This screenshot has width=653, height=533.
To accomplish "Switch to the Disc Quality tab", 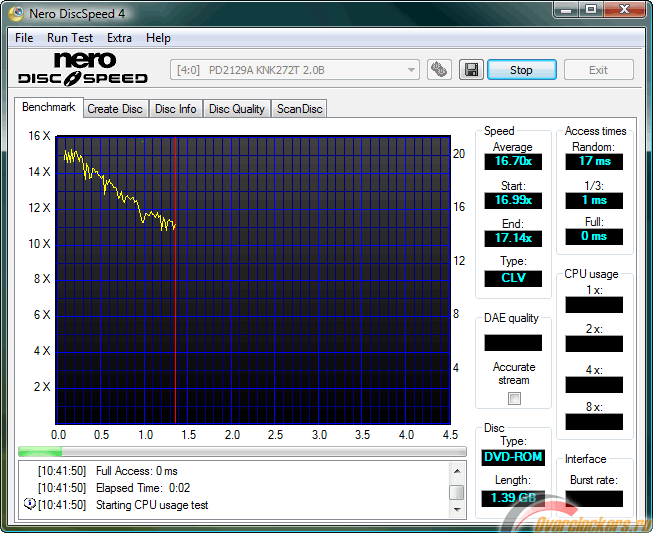I will [237, 109].
